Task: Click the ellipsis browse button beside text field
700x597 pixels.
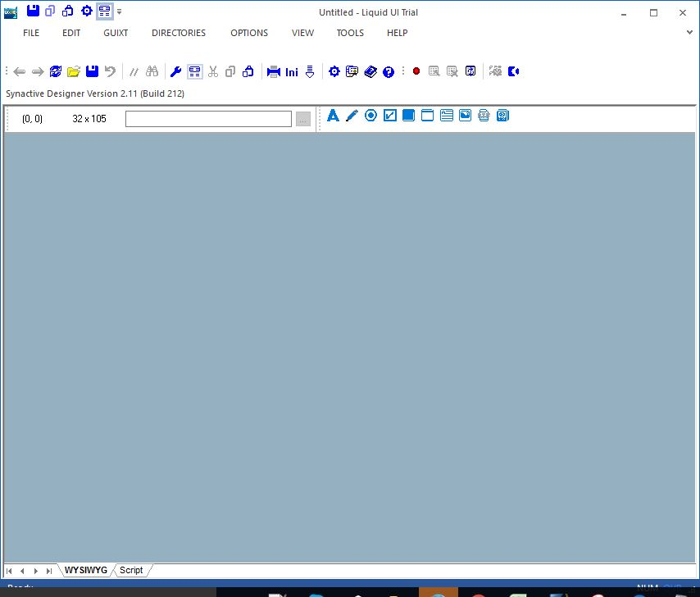Action: click(303, 119)
